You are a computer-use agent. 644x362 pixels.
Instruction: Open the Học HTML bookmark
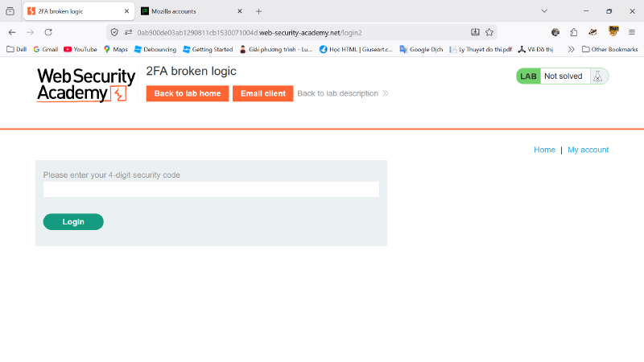coord(356,49)
